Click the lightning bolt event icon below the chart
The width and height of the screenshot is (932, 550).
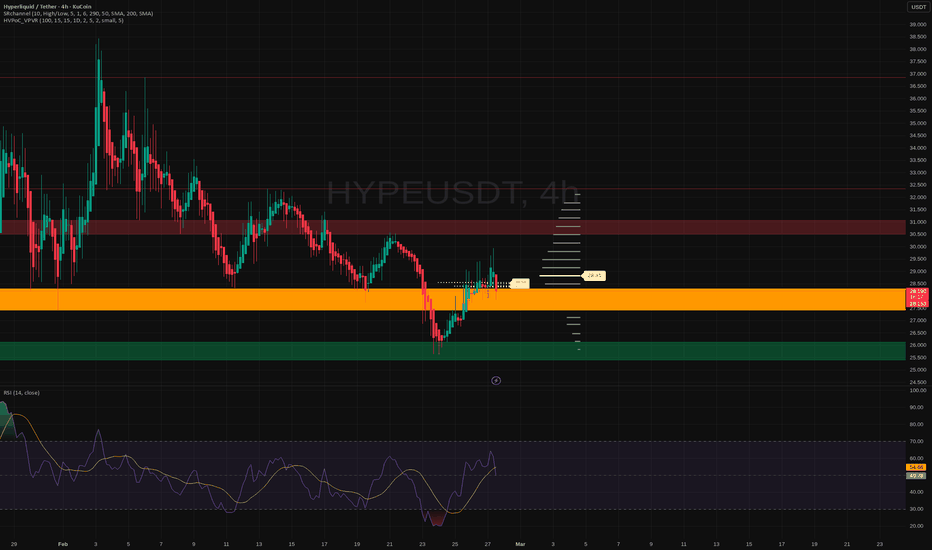(x=496, y=381)
